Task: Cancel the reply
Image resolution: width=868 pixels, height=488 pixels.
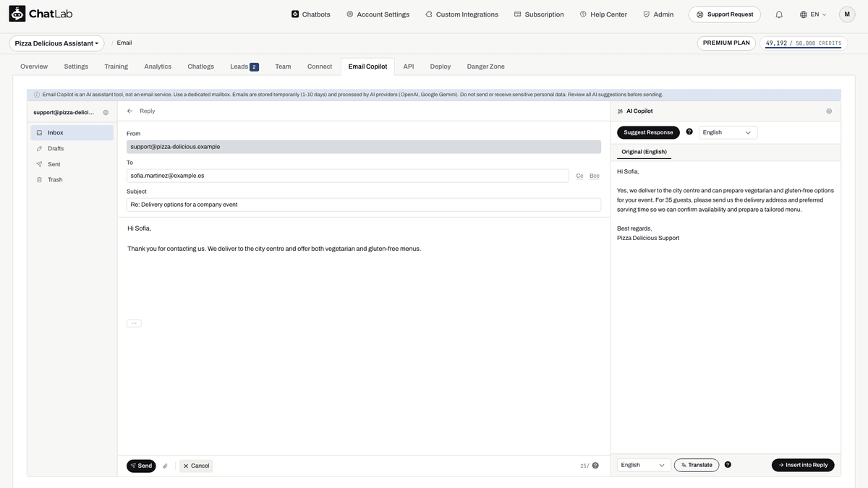Action: coord(196,466)
